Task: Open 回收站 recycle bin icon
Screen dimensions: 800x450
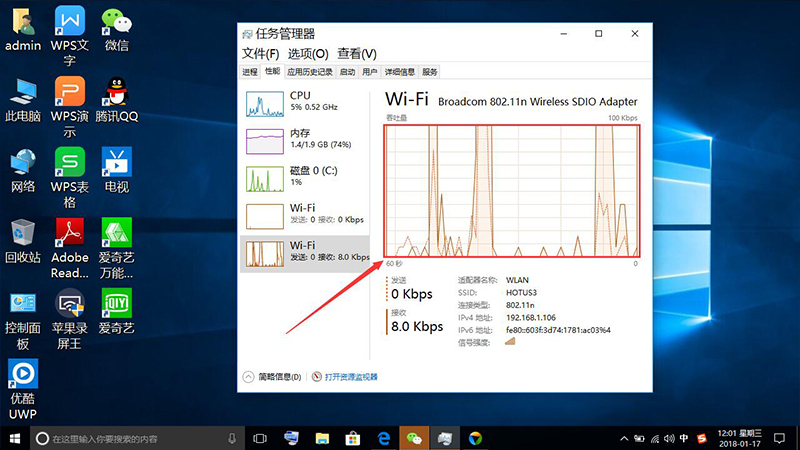Action: tap(23, 241)
